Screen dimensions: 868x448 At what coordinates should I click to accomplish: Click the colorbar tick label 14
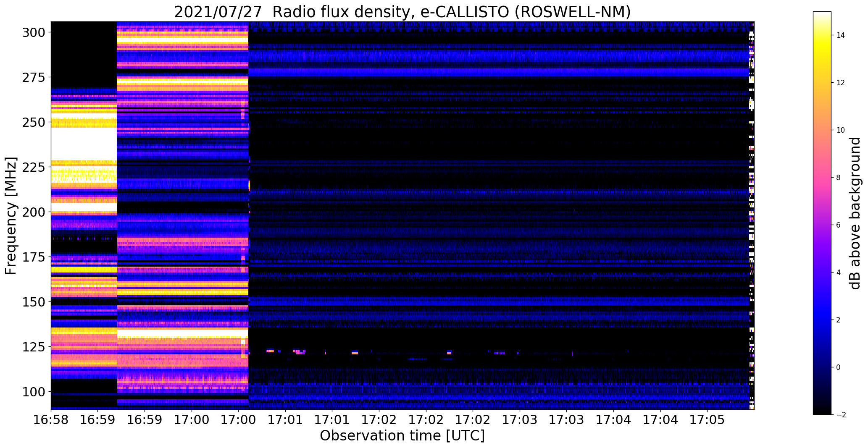(841, 35)
